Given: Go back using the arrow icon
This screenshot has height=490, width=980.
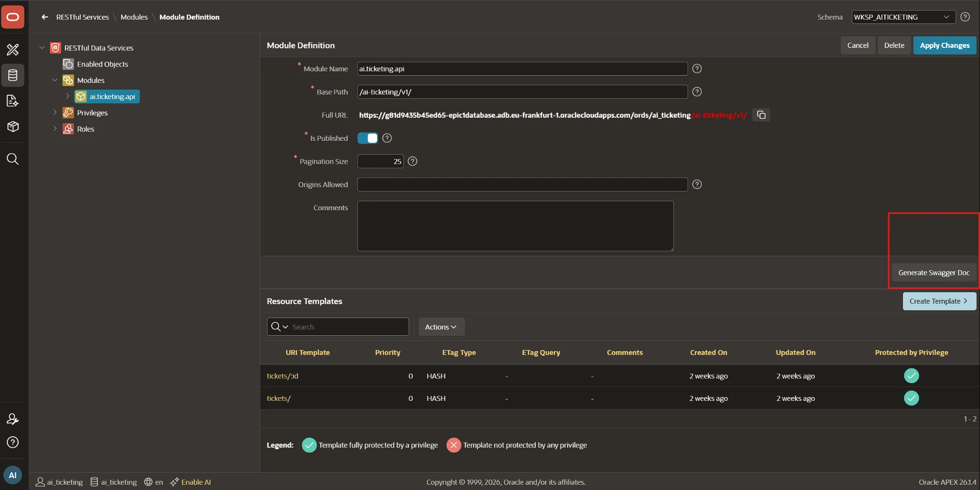Looking at the screenshot, I should [x=45, y=17].
